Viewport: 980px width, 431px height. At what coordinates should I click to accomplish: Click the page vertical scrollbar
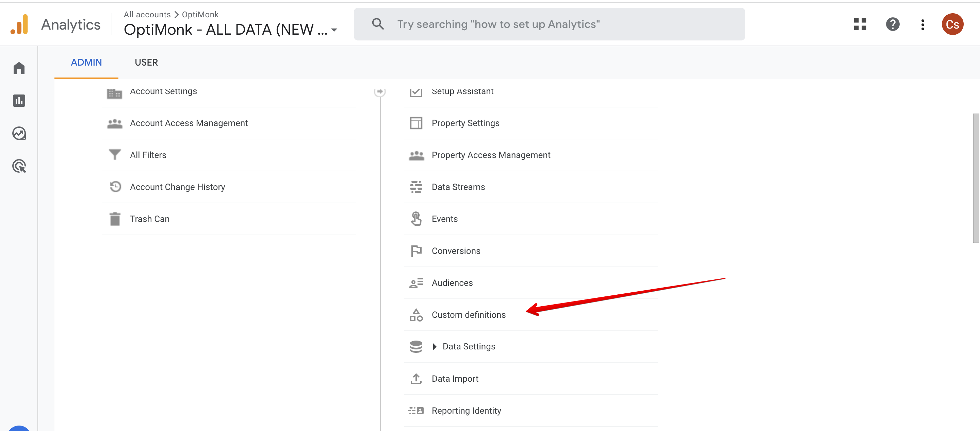976,178
